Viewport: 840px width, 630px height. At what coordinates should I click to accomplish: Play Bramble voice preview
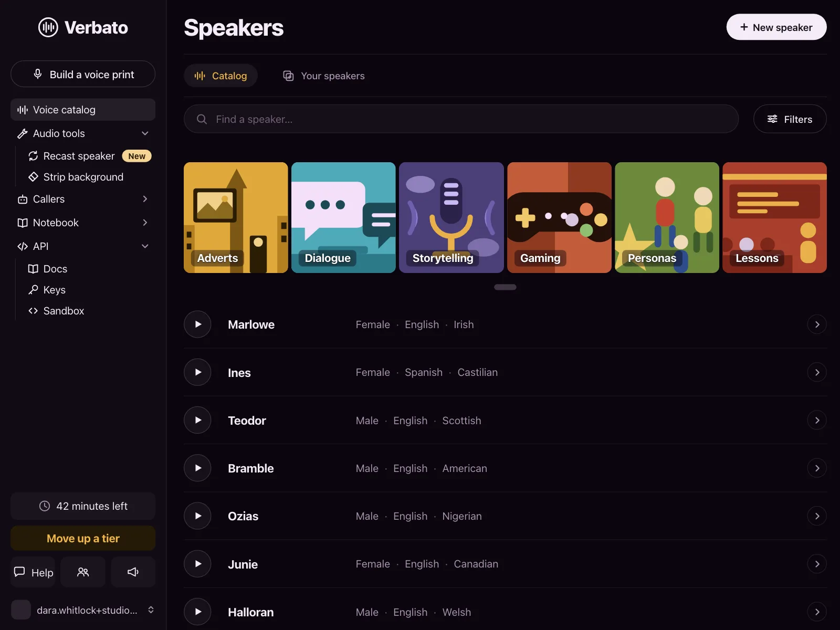click(197, 468)
